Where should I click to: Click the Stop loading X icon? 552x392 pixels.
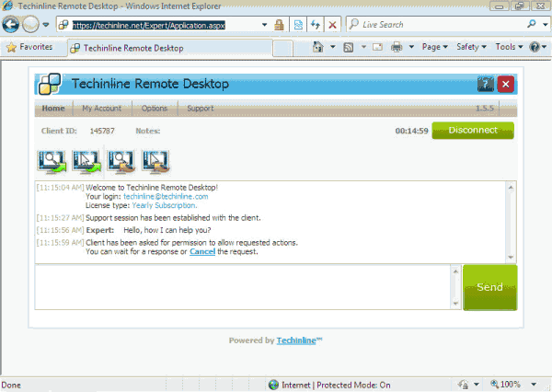point(332,25)
